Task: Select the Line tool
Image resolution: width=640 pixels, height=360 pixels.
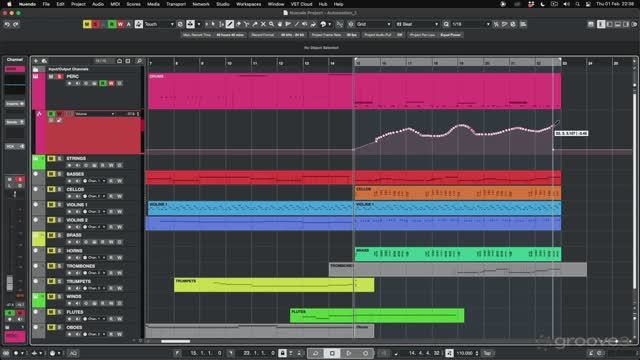Action: [297, 24]
